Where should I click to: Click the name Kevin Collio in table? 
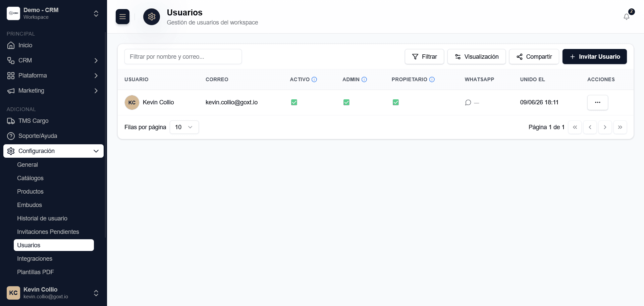coord(158,102)
